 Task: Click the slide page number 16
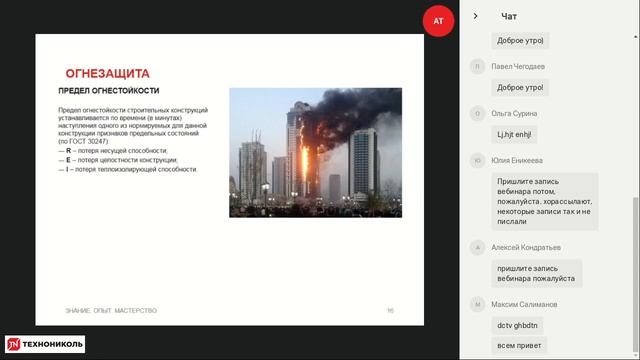tap(390, 311)
